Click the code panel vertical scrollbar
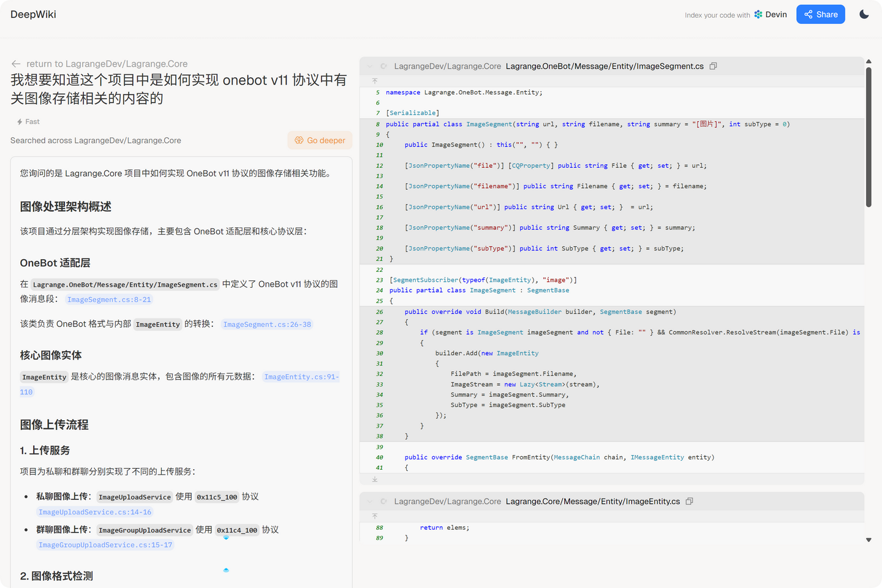Screen dimensions: 882x588 pyautogui.click(x=869, y=137)
